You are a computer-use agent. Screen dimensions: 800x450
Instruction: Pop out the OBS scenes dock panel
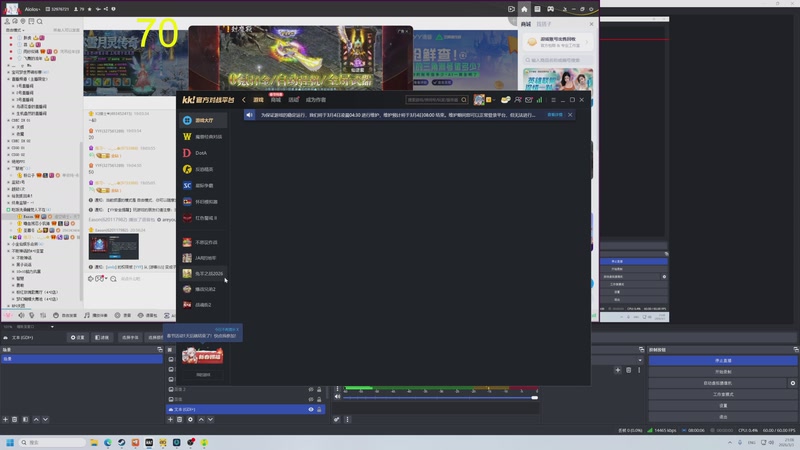click(160, 350)
